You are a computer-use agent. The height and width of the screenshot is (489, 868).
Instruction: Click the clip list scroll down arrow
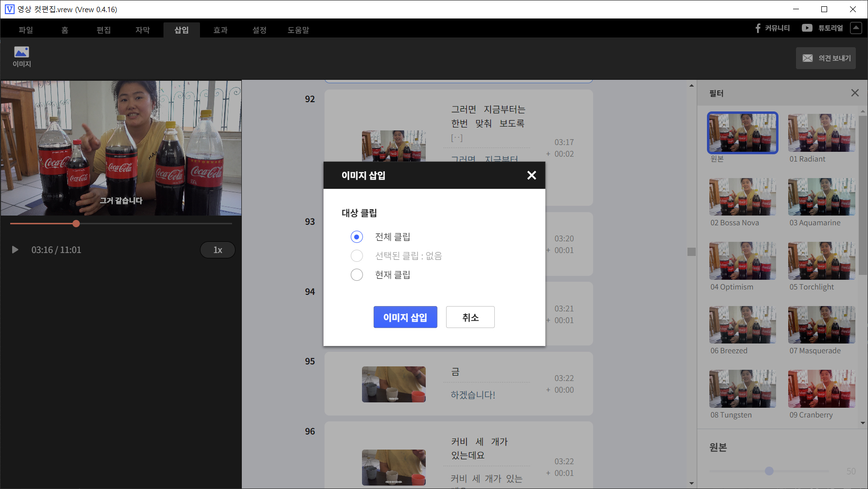691,483
